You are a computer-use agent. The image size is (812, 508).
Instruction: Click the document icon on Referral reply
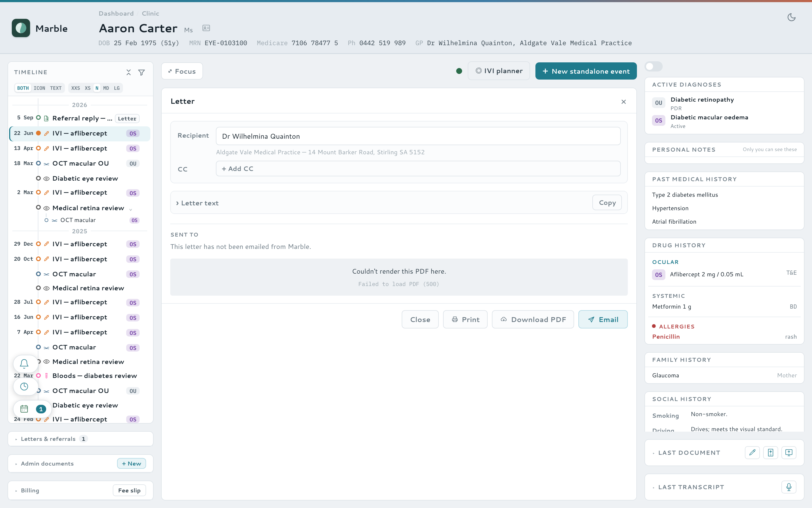point(46,118)
